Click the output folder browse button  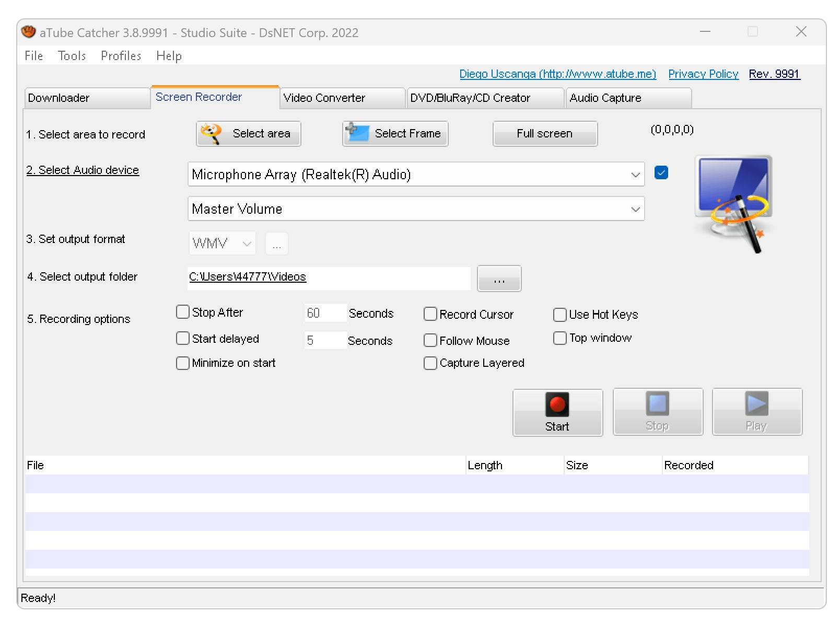(x=499, y=279)
